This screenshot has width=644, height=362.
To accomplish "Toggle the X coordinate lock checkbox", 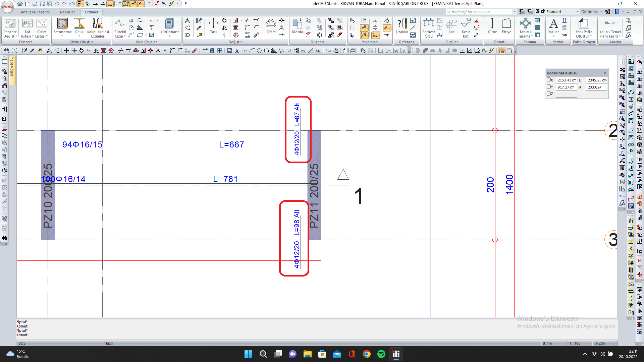I will click(549, 80).
